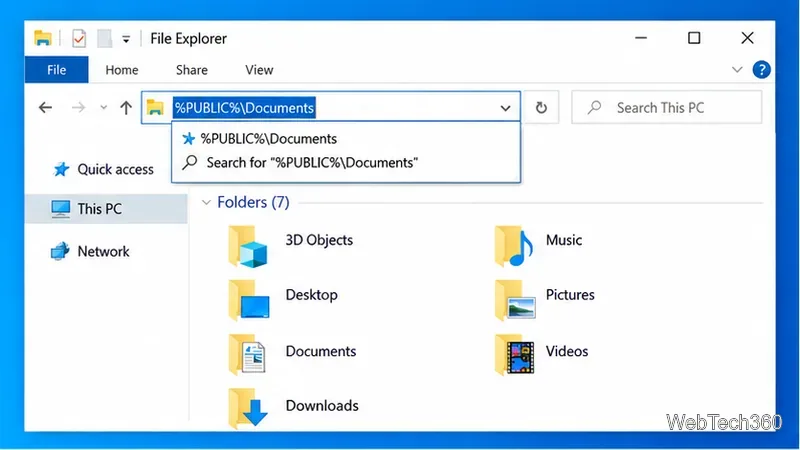Click the Properties checkmark quick access icon

pos(79,38)
